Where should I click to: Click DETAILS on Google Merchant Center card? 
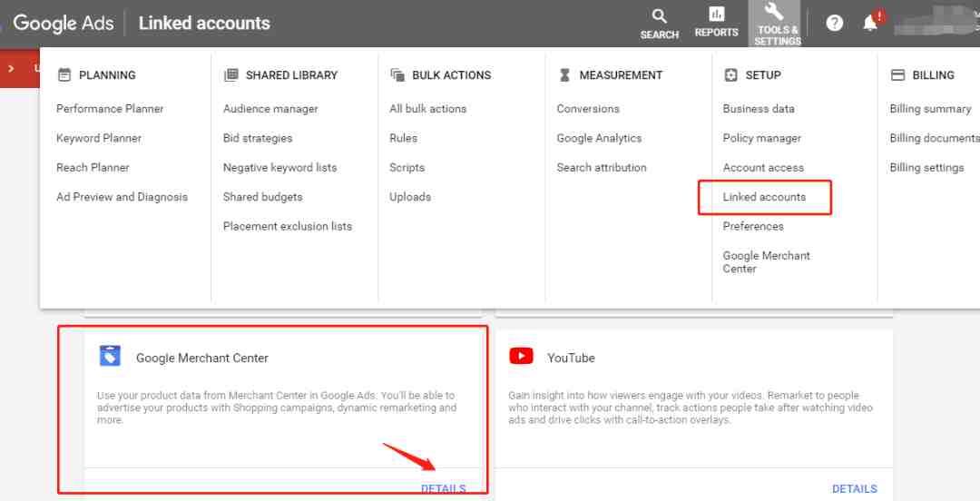[443, 489]
